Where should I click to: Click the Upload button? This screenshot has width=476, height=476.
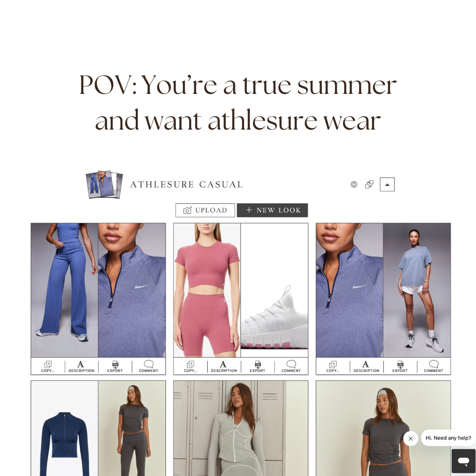(205, 210)
